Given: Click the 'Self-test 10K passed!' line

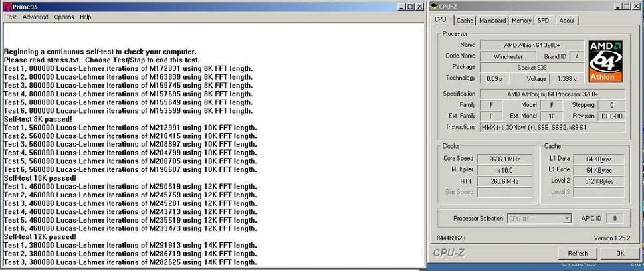Looking at the screenshot, I should [x=40, y=178].
